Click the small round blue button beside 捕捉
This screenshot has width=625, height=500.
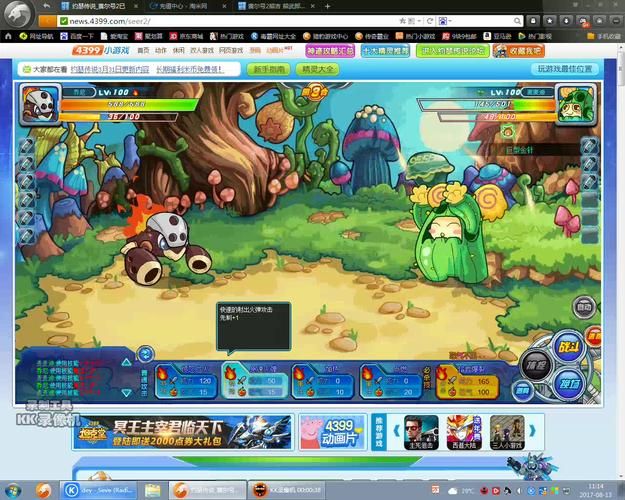(x=523, y=390)
